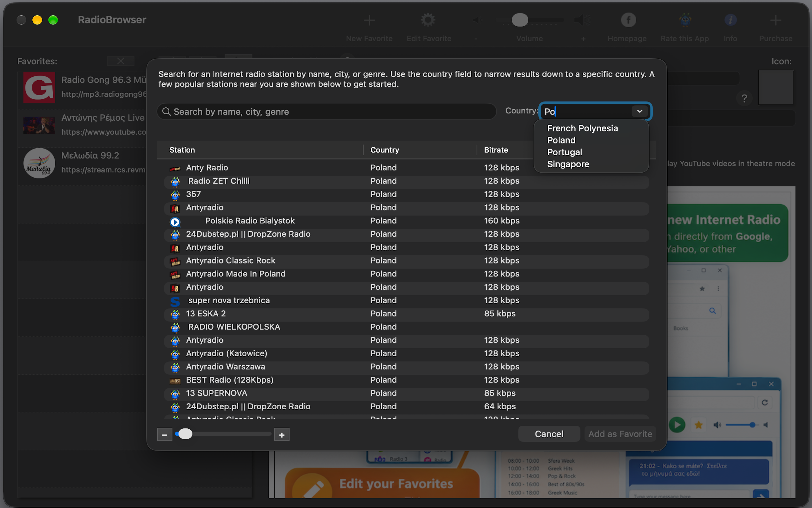
Task: Open the Info icon in toolbar
Action: (x=730, y=20)
